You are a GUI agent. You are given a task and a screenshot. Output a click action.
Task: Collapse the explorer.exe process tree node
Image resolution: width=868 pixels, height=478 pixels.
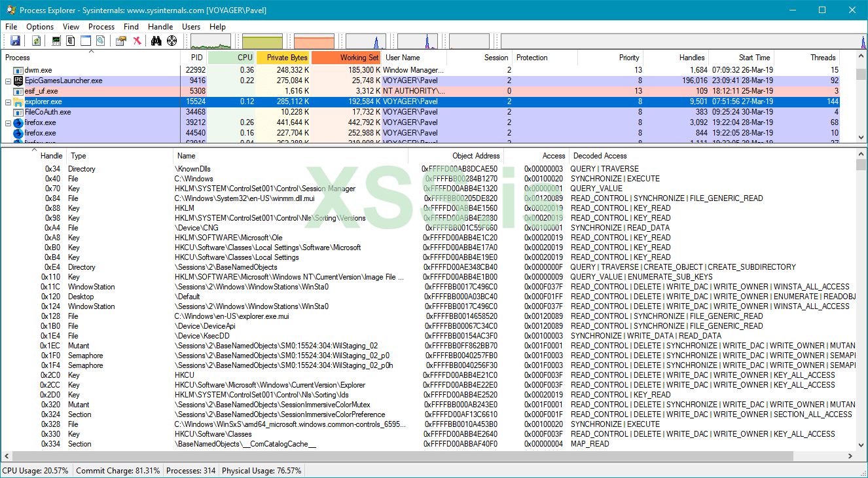click(x=9, y=102)
